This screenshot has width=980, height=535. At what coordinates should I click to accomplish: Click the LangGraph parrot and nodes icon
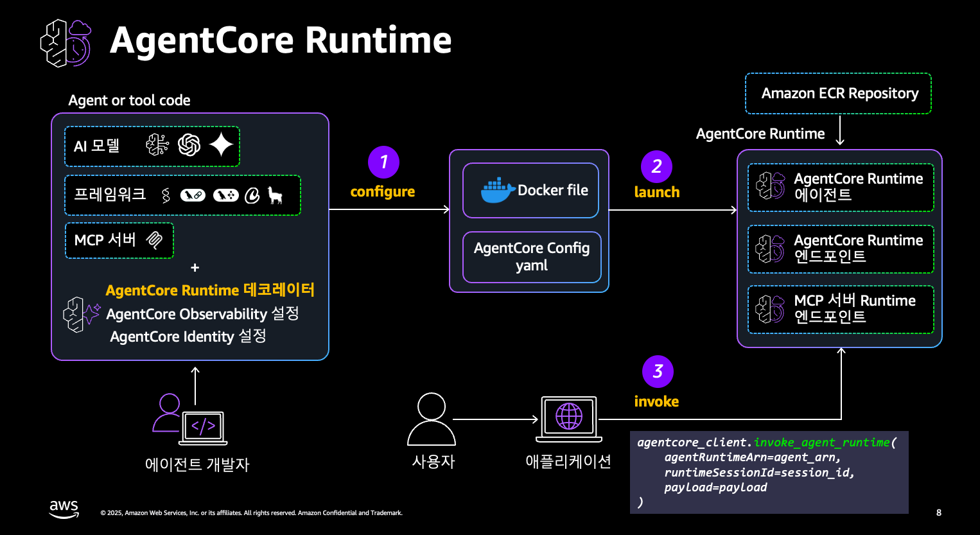[226, 195]
